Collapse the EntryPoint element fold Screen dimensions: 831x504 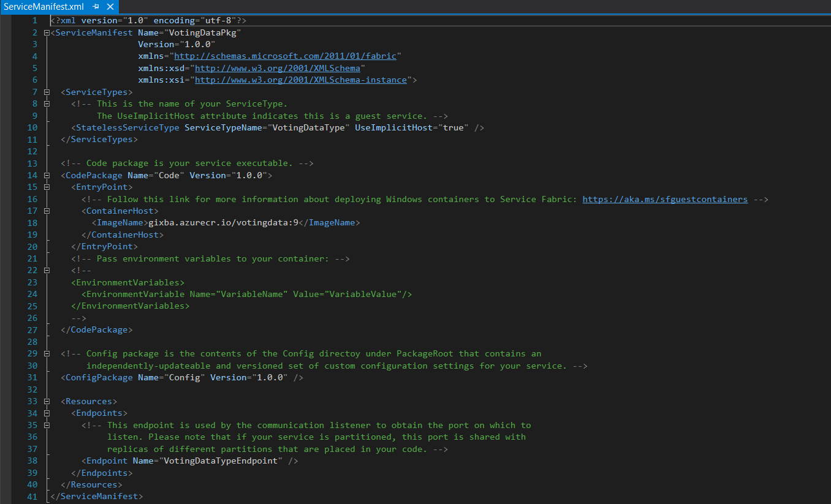tap(47, 187)
